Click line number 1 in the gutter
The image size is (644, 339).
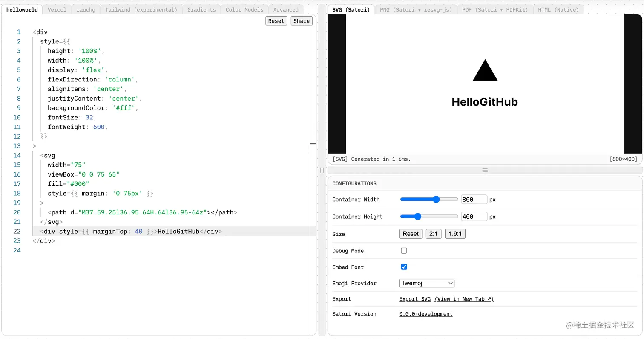pos(18,32)
